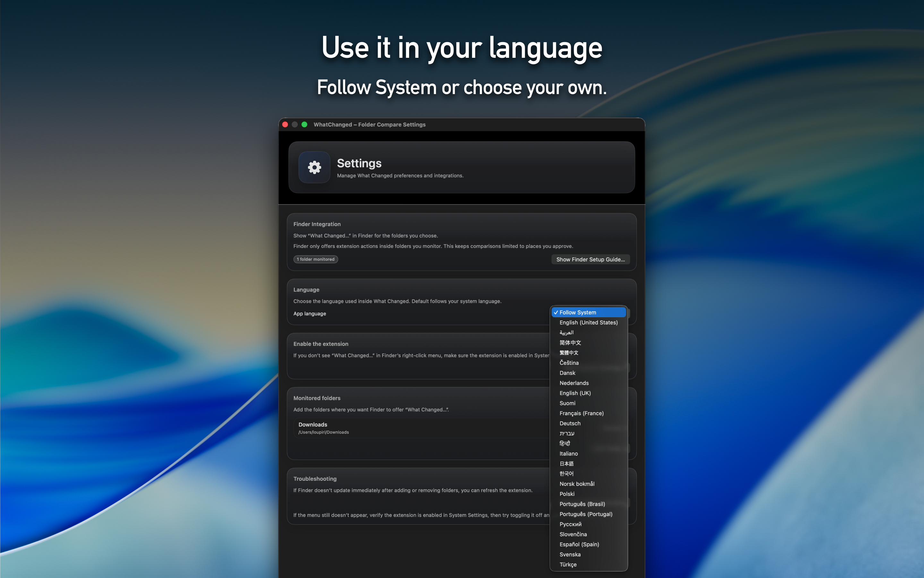Click the /Users/loupiri/Downloads path text

[323, 432]
